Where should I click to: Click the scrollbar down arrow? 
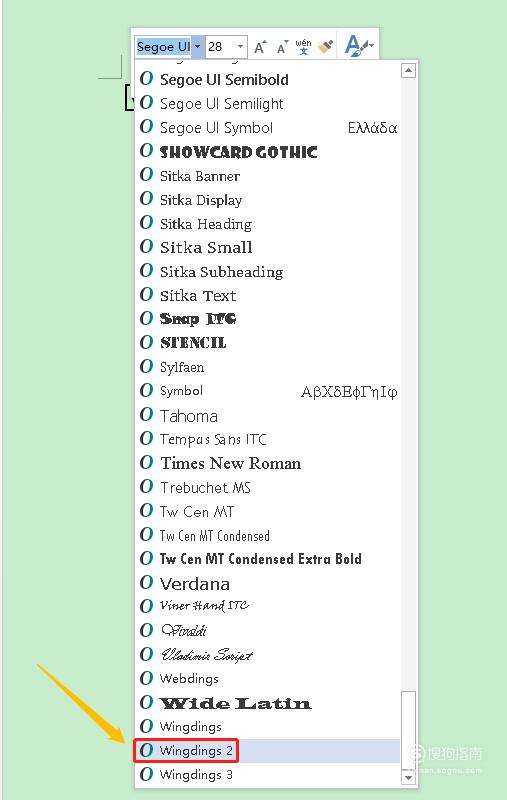coord(408,778)
